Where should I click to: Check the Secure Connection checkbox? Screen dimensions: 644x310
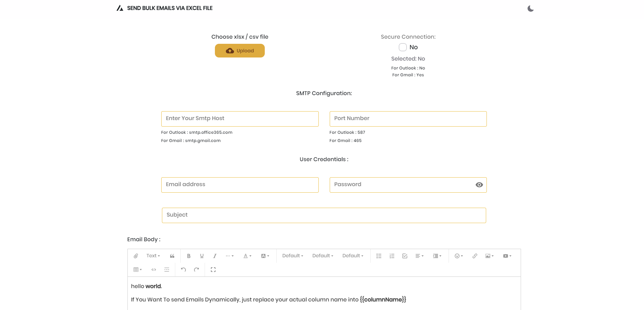(403, 47)
